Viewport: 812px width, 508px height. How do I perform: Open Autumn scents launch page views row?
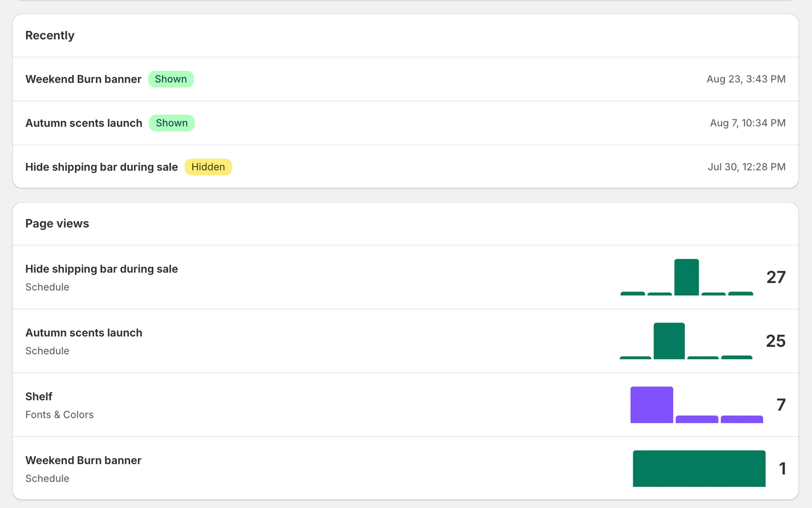406,341
